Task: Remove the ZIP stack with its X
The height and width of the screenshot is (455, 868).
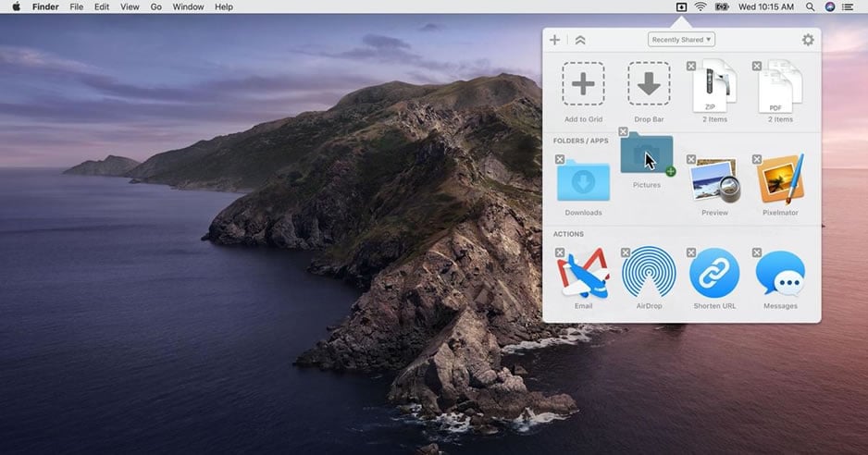Action: pos(691,66)
